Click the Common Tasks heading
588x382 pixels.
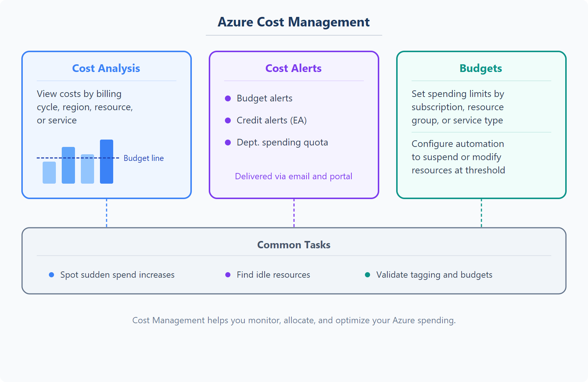click(x=294, y=245)
